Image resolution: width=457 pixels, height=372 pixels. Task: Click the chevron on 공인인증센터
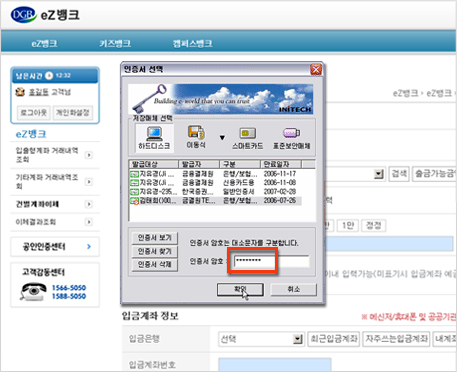(89, 247)
